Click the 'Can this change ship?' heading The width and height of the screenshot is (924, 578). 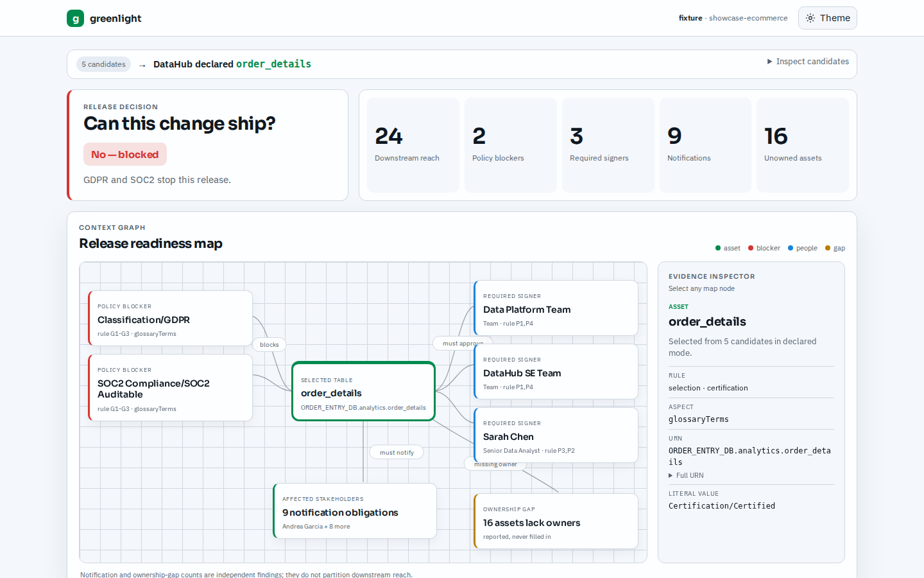179,123
